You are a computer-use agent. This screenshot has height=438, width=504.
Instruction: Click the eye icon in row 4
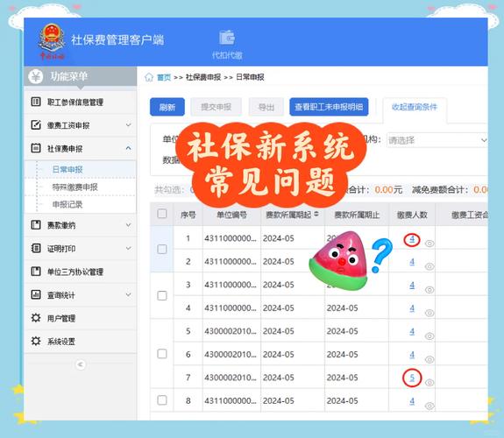tap(429, 313)
